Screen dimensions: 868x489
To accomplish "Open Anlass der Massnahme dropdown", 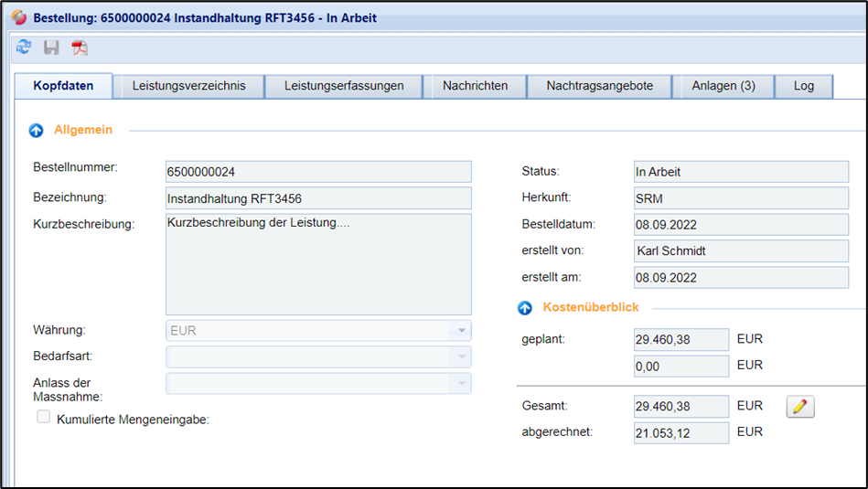I will [462, 384].
